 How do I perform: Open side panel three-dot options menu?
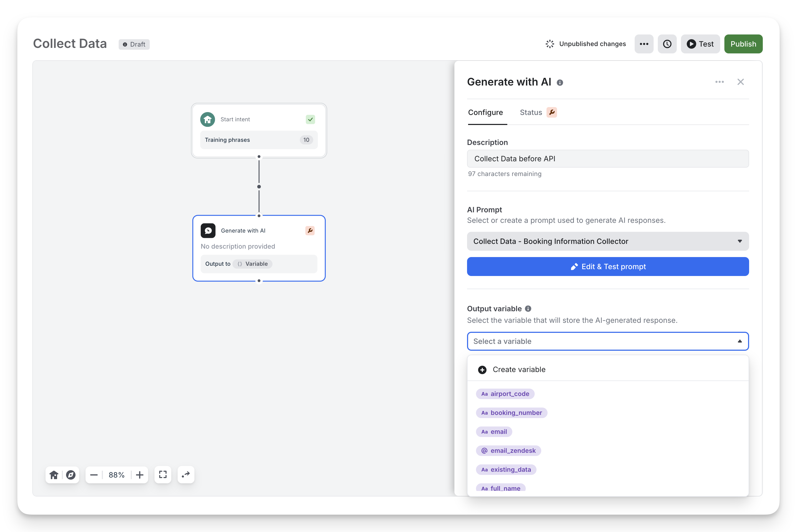719,82
